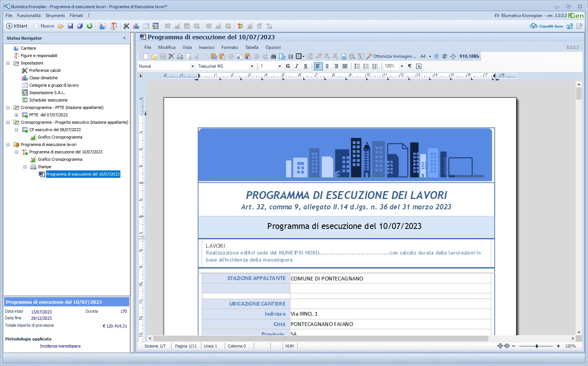Click the center text alignment icon
The image size is (588, 366).
[x=327, y=66]
